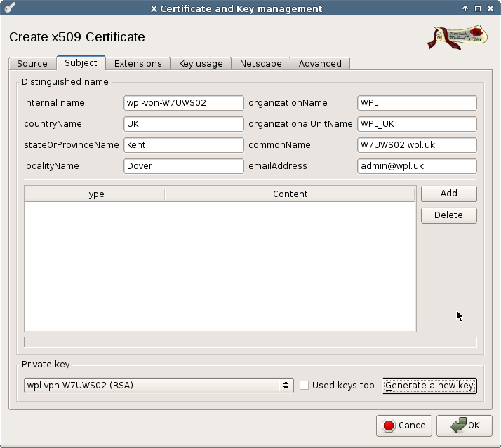Switch to the Advanced tab

pos(320,64)
